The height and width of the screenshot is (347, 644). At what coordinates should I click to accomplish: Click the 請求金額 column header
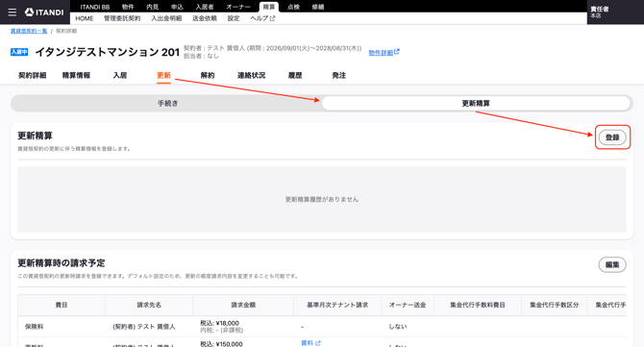(x=243, y=305)
